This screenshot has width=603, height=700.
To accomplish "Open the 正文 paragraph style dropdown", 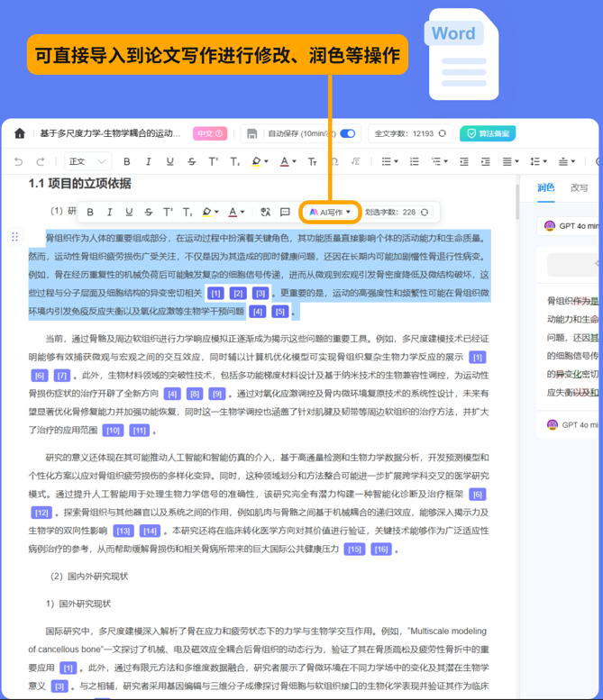I will point(87,161).
